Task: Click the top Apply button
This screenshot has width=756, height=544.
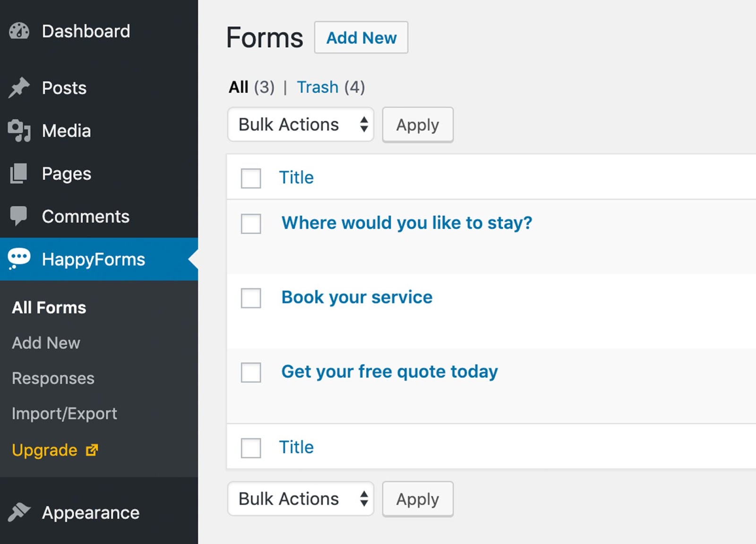Action: [418, 125]
